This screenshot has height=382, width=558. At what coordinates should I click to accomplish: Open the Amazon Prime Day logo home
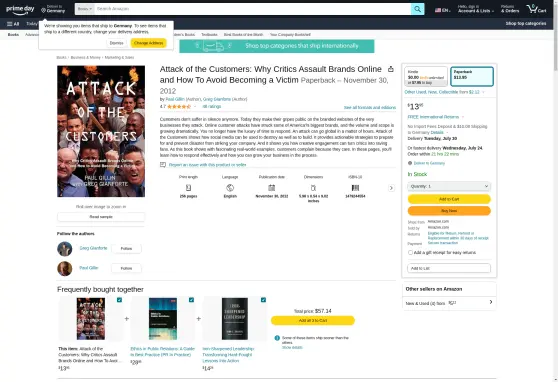coord(20,10)
